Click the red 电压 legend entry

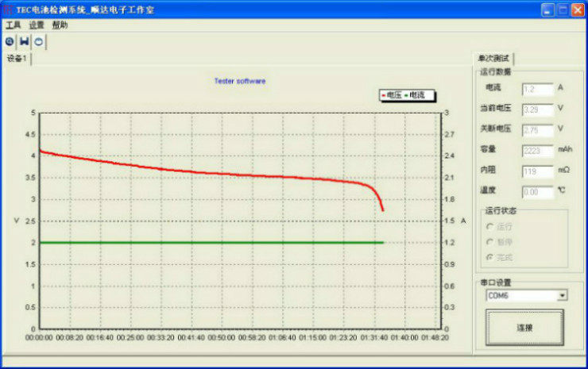click(392, 95)
